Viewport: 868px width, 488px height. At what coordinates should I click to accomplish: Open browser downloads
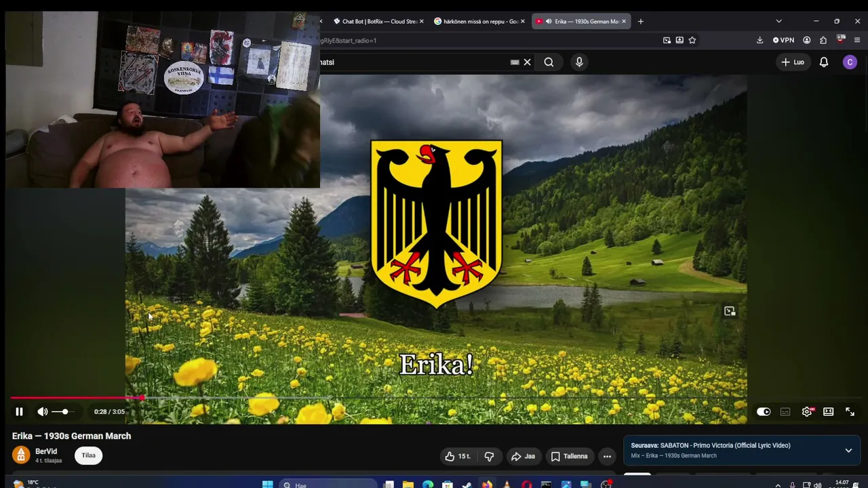[x=759, y=41]
